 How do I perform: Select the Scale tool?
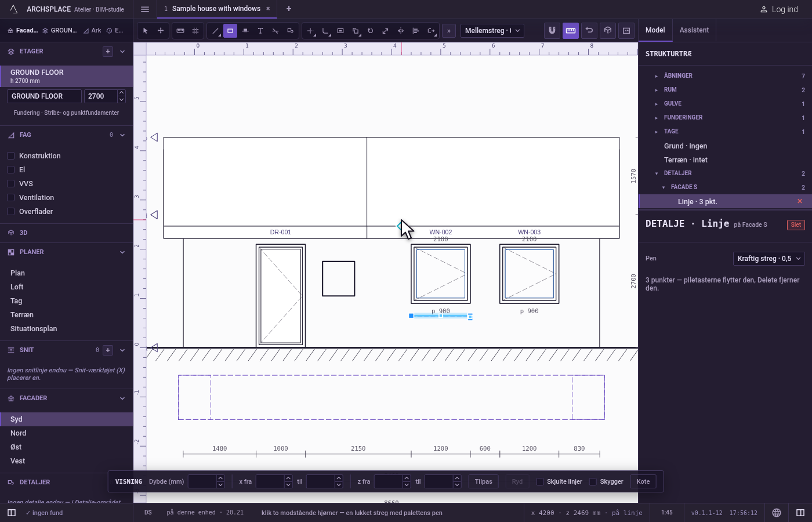tap(386, 31)
